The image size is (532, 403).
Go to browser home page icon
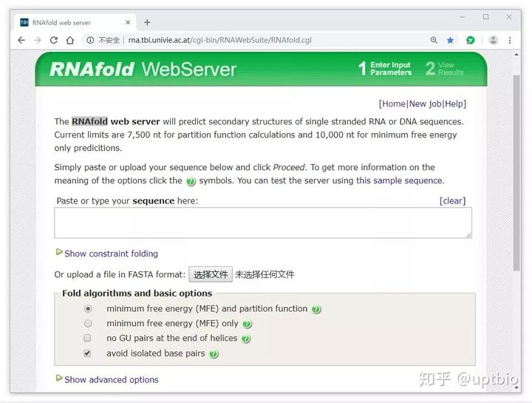[70, 40]
